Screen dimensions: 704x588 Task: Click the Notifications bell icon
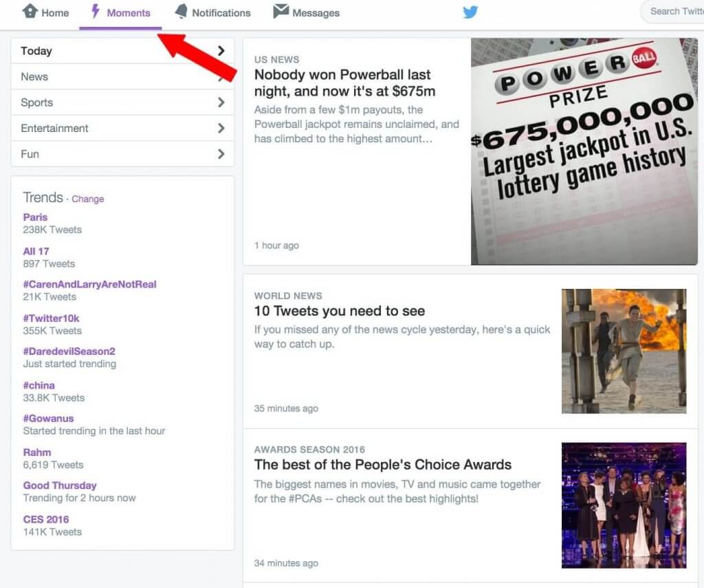pyautogui.click(x=181, y=11)
